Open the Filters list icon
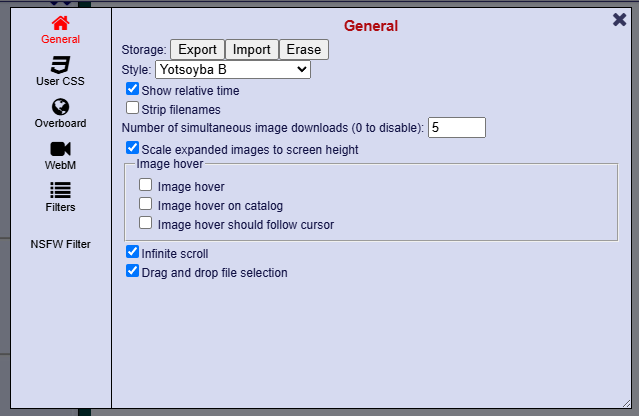The height and width of the screenshot is (416, 639). coord(60,190)
